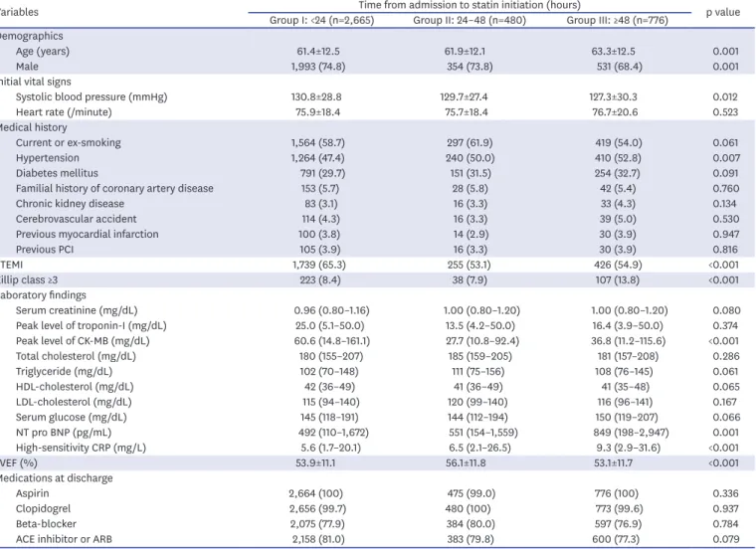This screenshot has width=756, height=549.
Task: Select Previous MI p value 0.947
Action: 726,235
